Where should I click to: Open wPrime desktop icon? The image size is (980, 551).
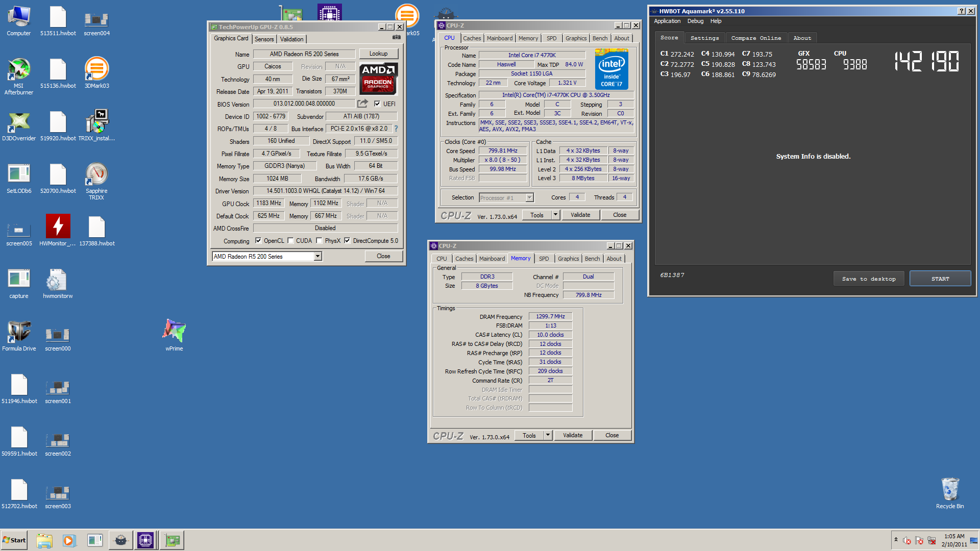174,336
